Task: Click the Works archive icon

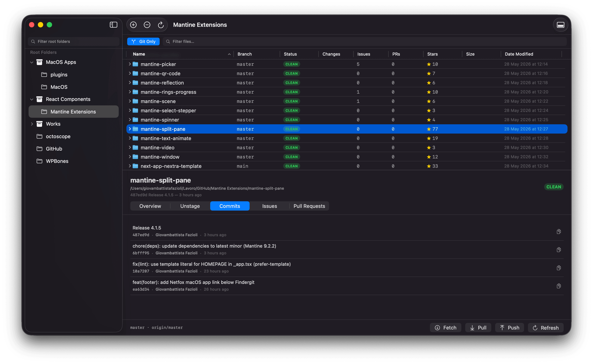Action: (40, 124)
